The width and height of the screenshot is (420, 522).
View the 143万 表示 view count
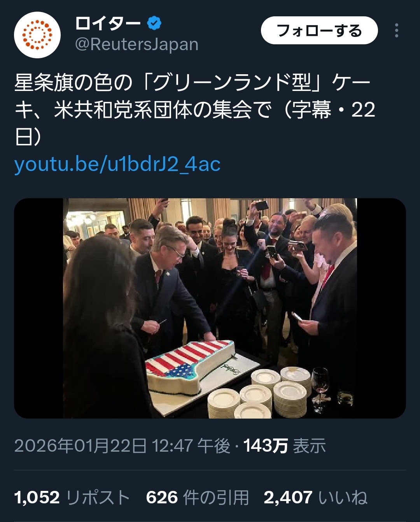click(284, 446)
